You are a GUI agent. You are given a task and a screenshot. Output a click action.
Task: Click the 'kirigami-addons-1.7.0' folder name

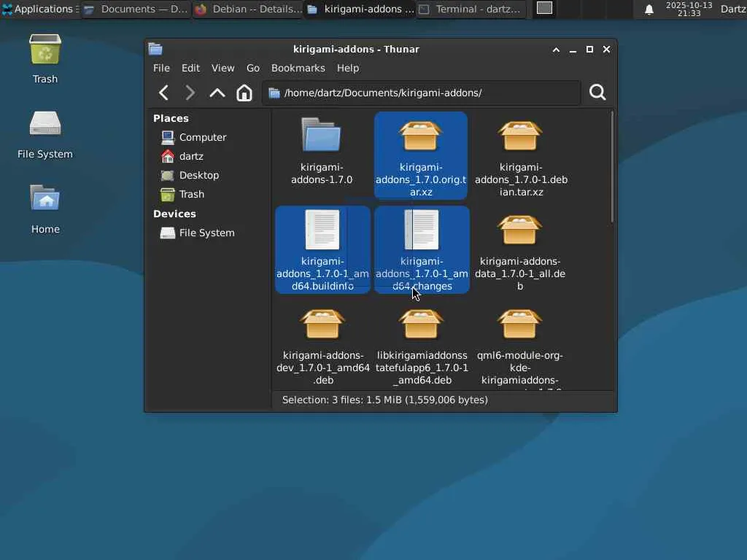point(322,174)
